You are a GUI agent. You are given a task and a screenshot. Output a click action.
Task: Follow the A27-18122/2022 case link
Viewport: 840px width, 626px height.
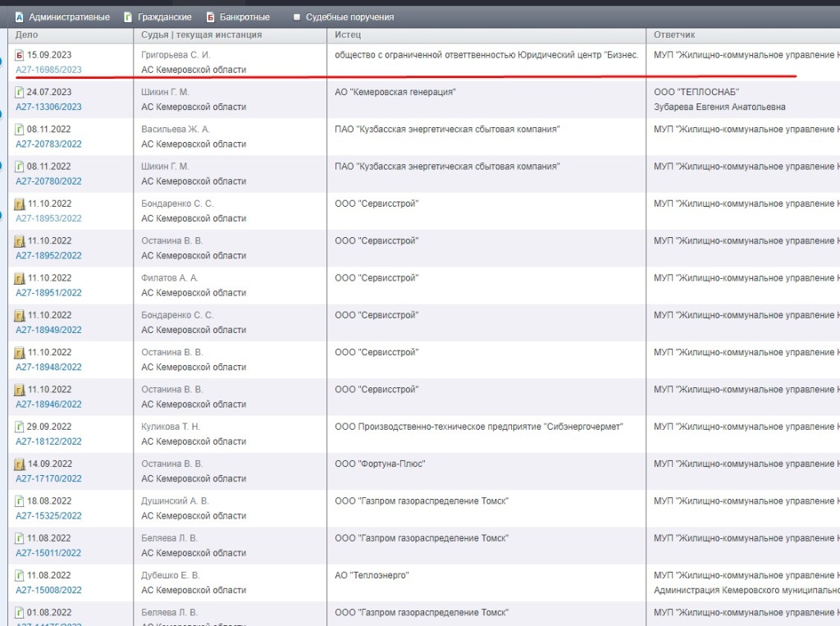click(48, 441)
